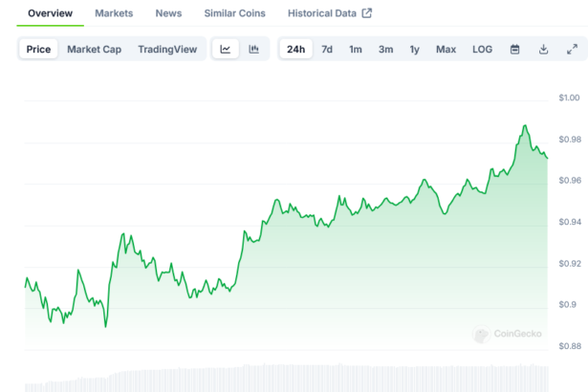Switch chart to Market Cap

[x=93, y=49]
